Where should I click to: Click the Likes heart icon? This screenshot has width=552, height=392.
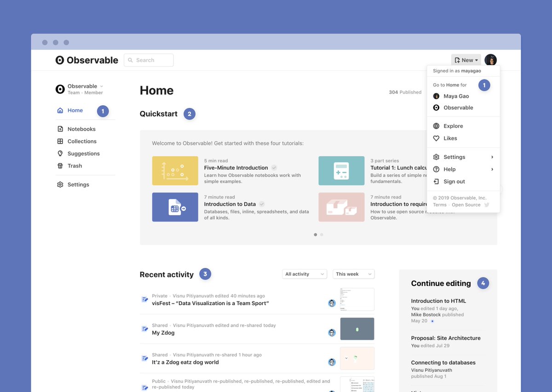(x=436, y=138)
